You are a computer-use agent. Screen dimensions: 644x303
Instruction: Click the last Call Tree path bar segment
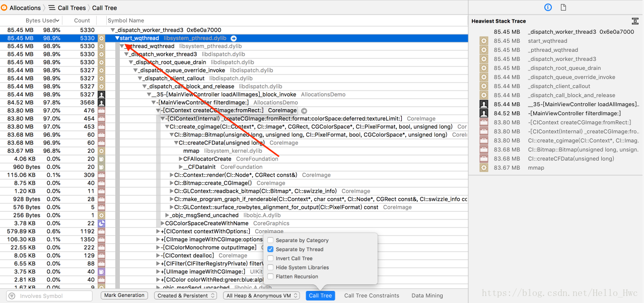104,8
